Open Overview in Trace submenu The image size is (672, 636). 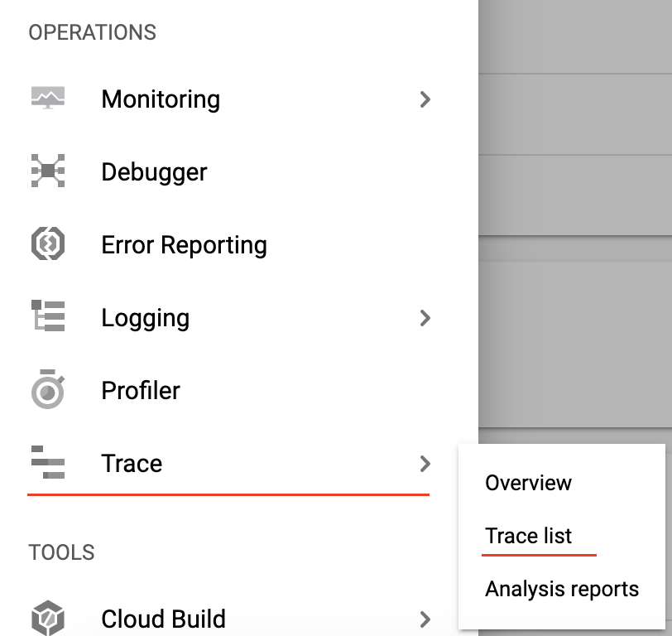pos(528,483)
